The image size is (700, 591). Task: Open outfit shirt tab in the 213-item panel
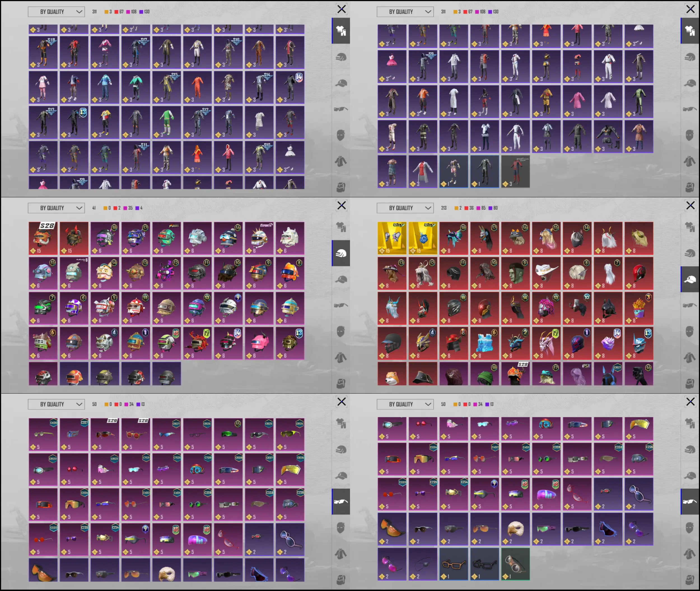coord(690,227)
